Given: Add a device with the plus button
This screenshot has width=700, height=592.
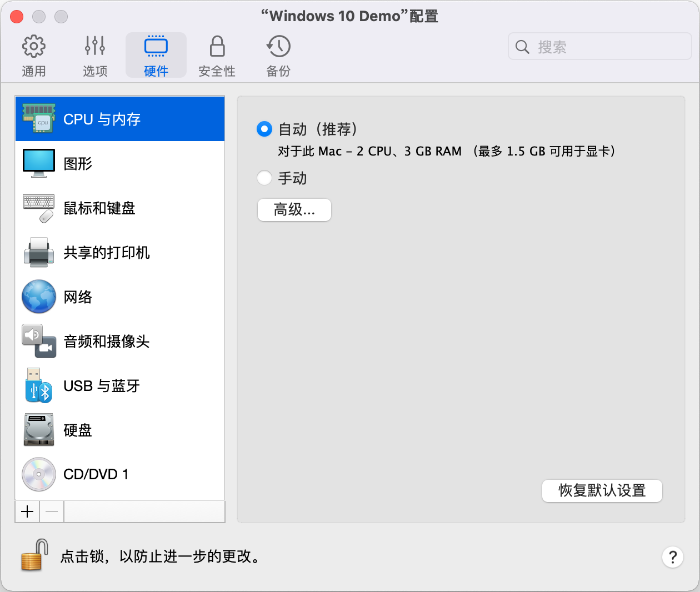Looking at the screenshot, I should pos(27,511).
